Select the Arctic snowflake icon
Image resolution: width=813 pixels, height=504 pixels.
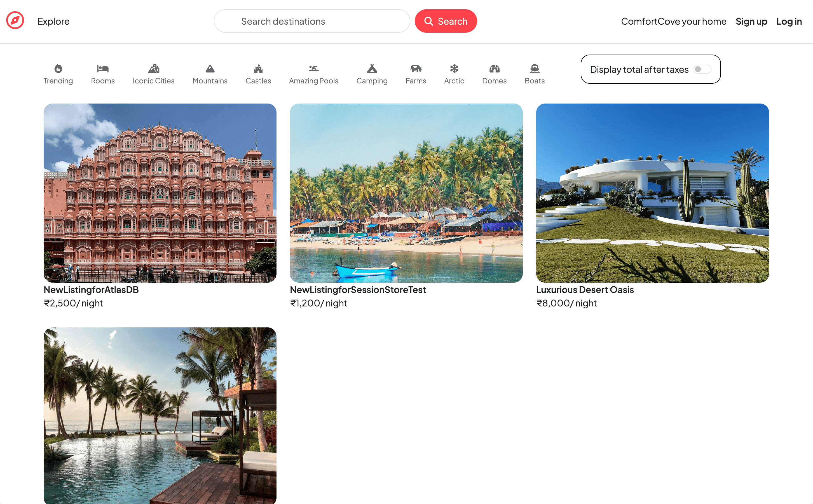pos(454,69)
